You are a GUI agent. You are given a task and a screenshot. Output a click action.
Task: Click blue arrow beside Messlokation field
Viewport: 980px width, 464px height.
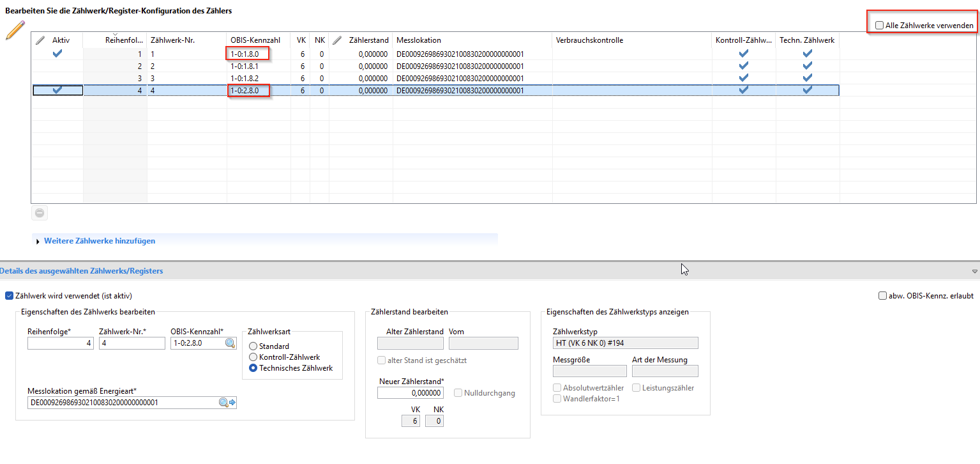232,403
